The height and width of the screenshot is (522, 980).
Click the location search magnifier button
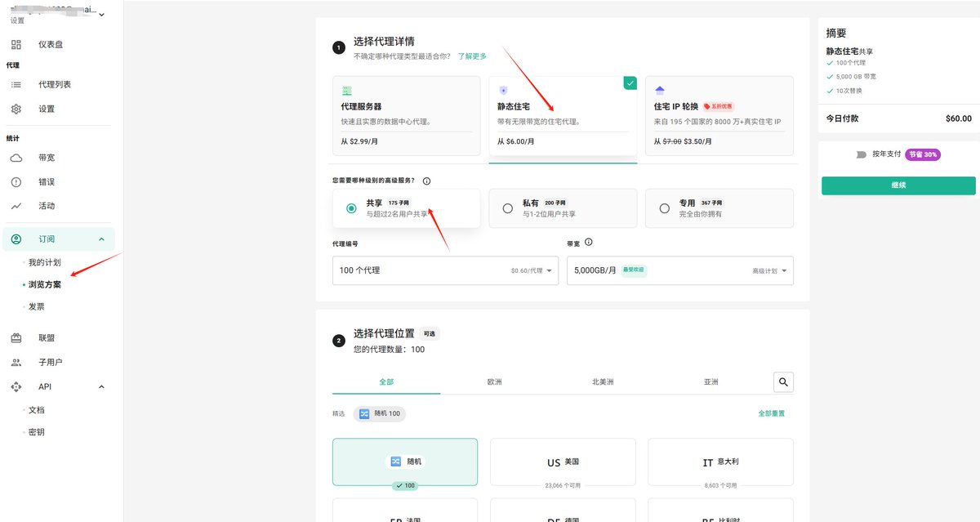coord(783,381)
